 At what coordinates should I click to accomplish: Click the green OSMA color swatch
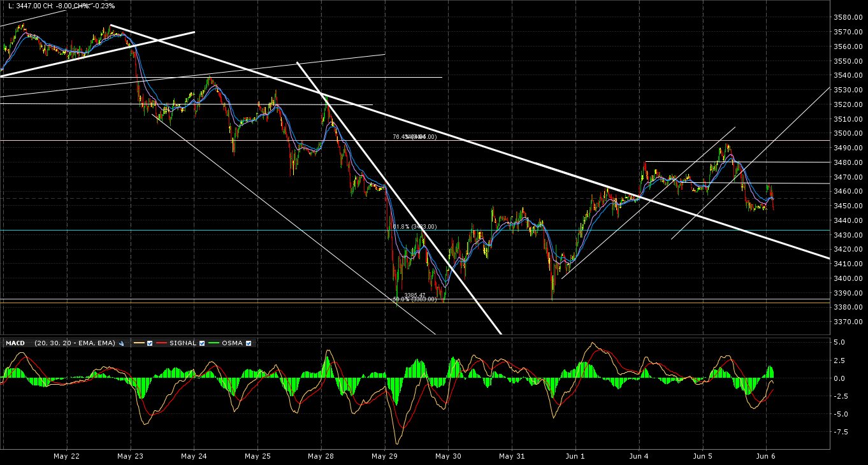(213, 343)
